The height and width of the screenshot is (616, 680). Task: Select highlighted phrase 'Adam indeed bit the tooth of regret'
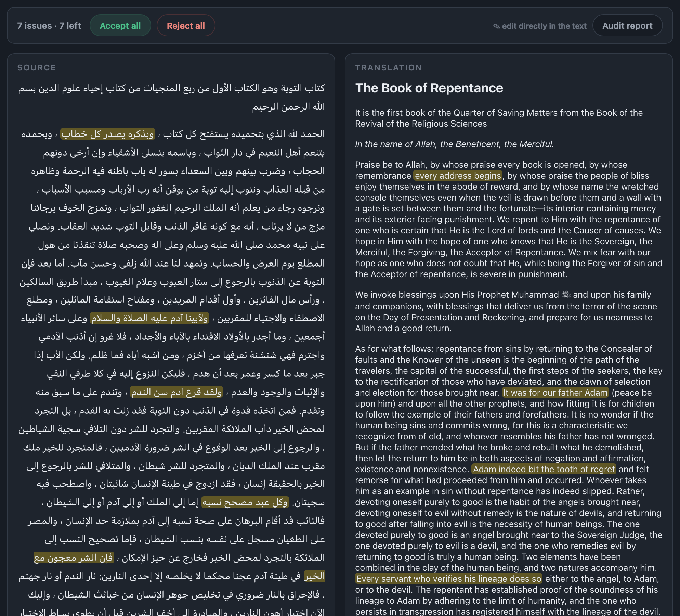pyautogui.click(x=544, y=469)
